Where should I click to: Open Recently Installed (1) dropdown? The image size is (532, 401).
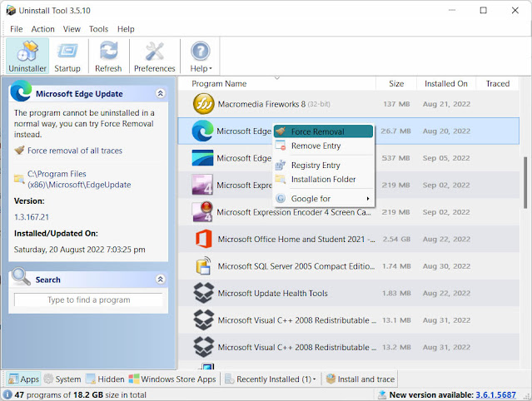(x=271, y=379)
